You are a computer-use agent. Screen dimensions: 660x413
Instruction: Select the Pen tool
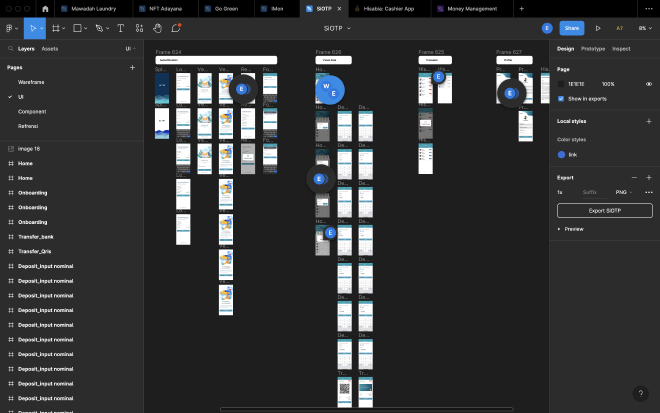click(x=99, y=28)
